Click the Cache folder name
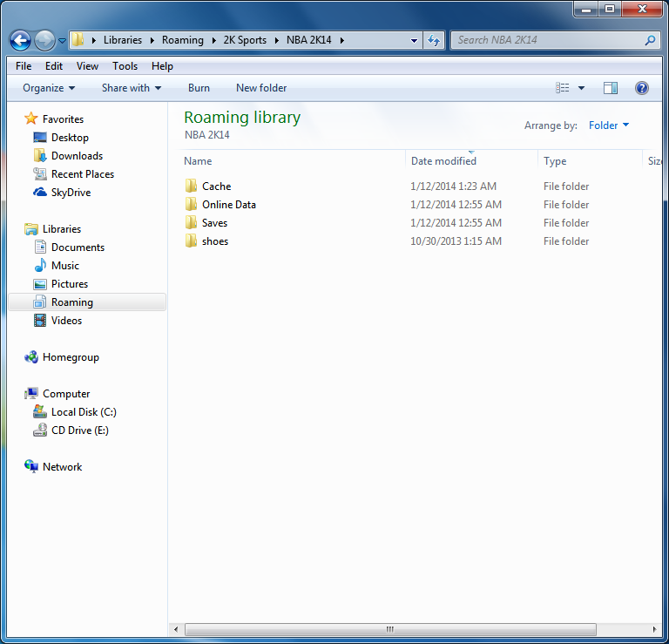This screenshot has width=669, height=644. coord(216,186)
